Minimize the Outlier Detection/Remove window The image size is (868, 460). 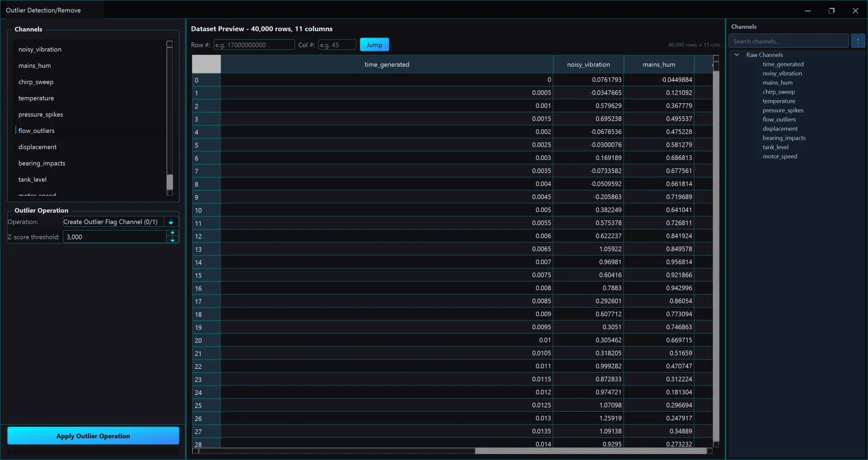click(807, 10)
